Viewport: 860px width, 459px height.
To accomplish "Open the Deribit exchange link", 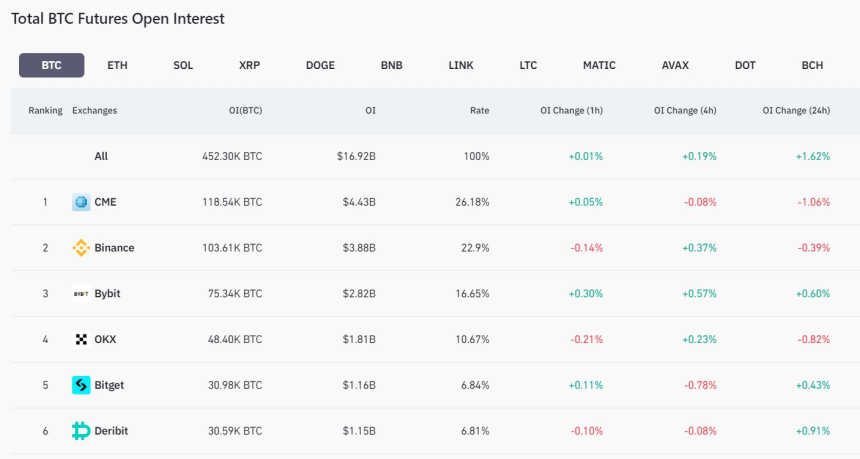I will pos(111,431).
